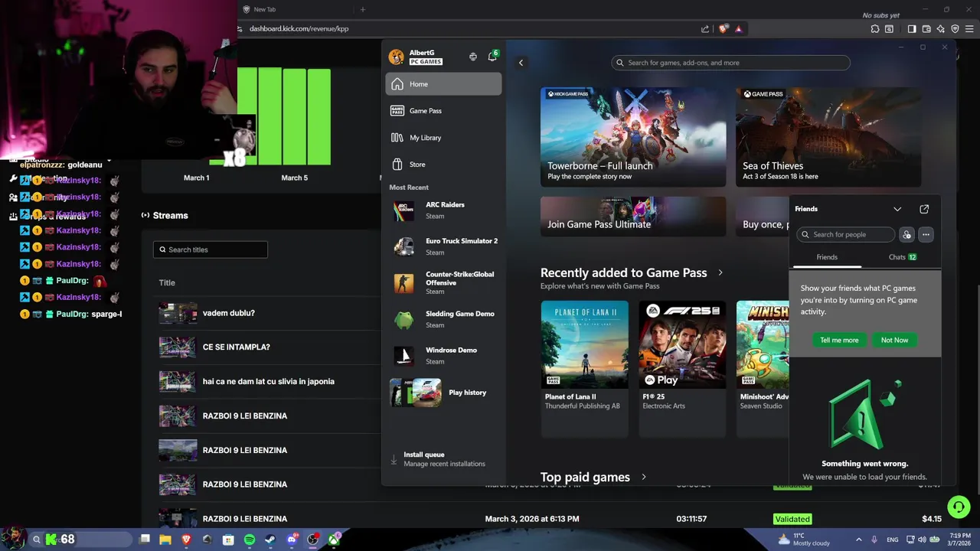
Task: Open Towerborne – Full launch card
Action: point(633,136)
